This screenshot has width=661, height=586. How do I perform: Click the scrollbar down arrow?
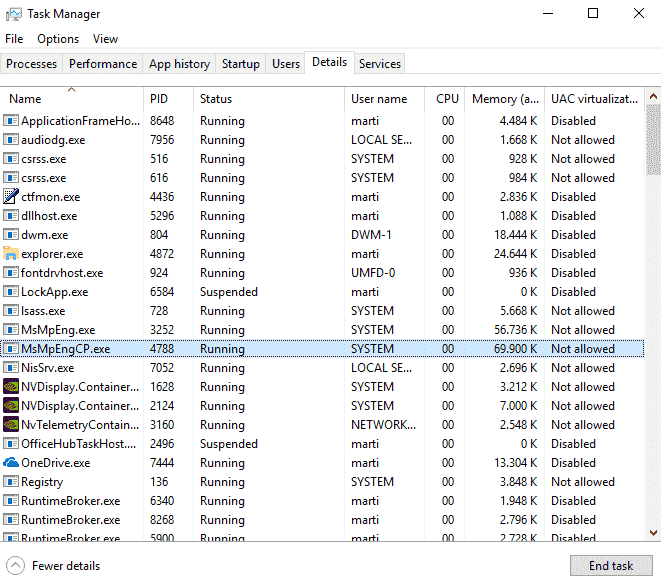point(653,532)
